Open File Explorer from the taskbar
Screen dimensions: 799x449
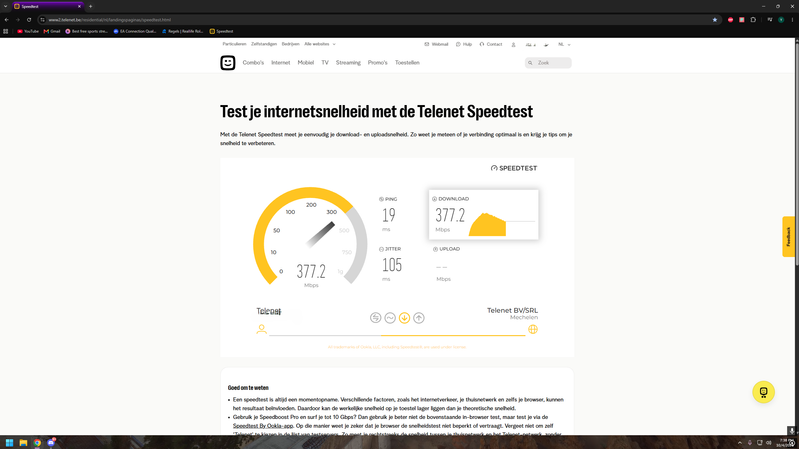(x=23, y=442)
